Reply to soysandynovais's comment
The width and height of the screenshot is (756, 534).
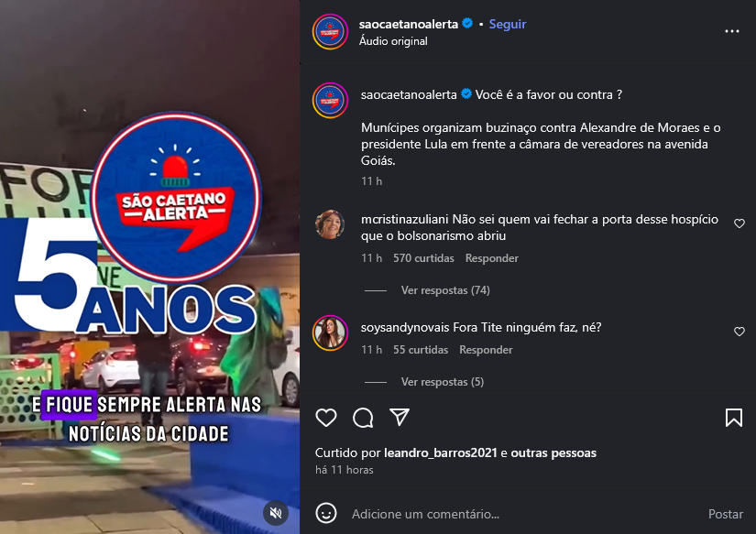point(486,350)
